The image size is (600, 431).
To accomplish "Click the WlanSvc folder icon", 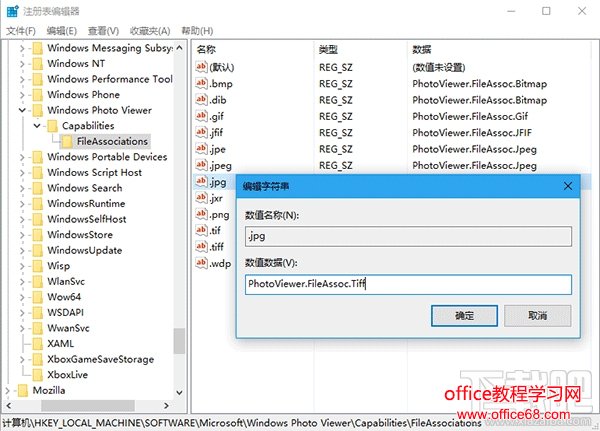I will (38, 281).
